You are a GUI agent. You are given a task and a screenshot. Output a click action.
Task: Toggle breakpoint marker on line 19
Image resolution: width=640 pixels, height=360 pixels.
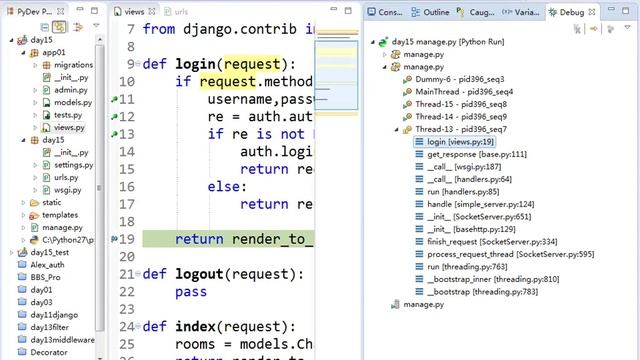114,239
